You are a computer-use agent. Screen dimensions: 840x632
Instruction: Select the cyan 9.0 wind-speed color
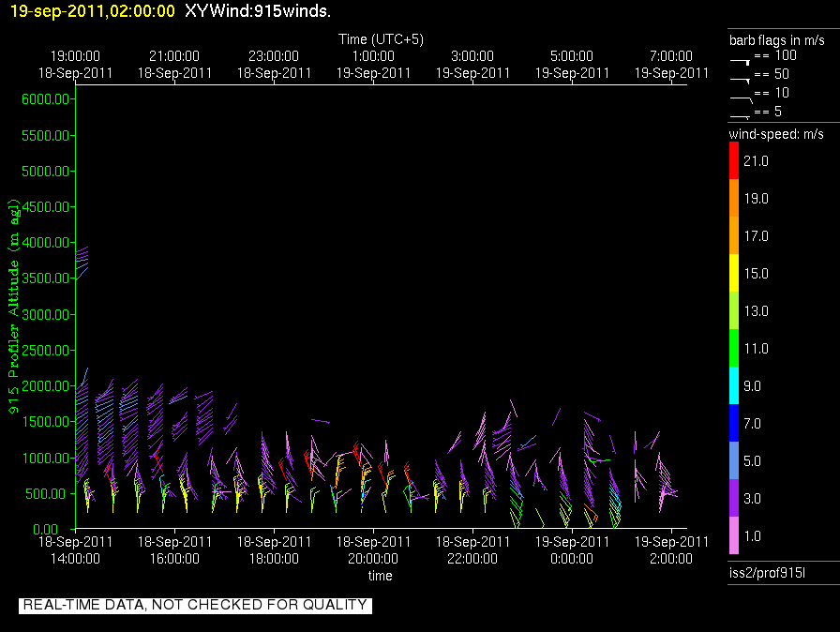(734, 386)
